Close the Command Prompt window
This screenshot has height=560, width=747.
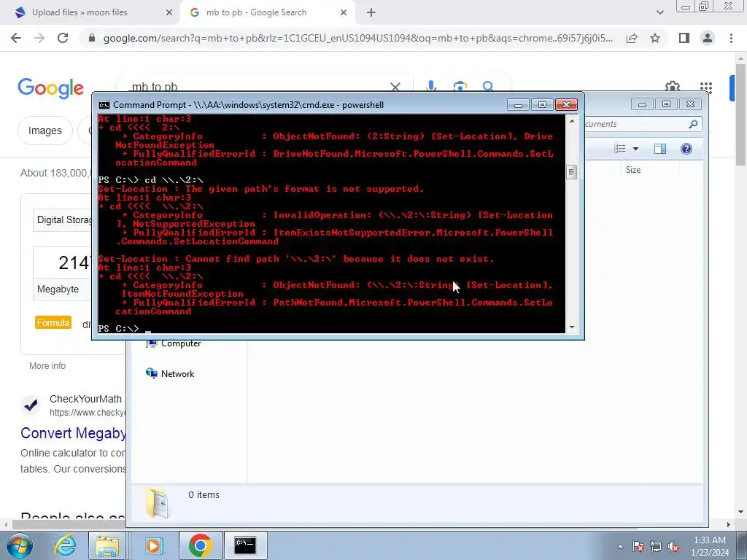tap(566, 105)
